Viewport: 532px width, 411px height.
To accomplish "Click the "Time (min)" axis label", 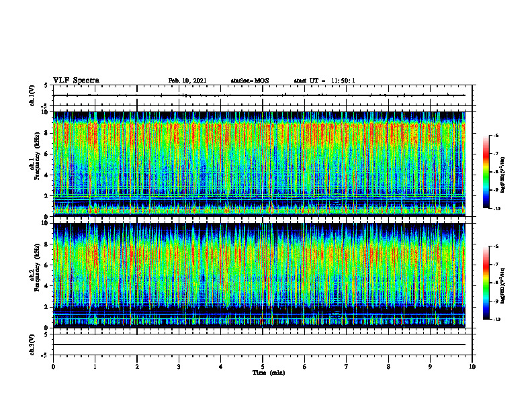I will (x=269, y=373).
